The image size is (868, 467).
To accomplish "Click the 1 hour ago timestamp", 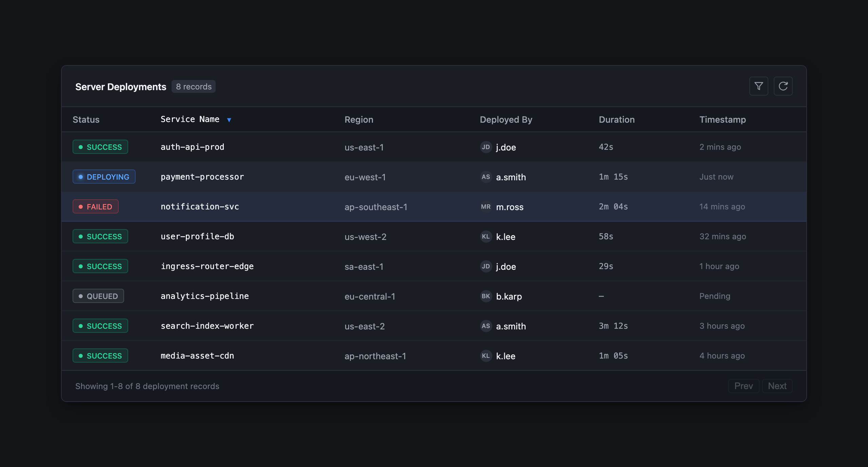I will click(x=719, y=266).
